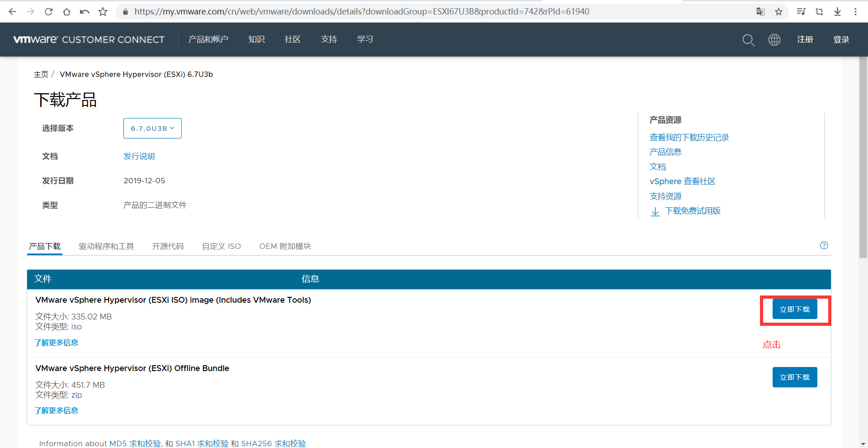Click the address bar URL
This screenshot has width=868, height=448.
coord(362,12)
